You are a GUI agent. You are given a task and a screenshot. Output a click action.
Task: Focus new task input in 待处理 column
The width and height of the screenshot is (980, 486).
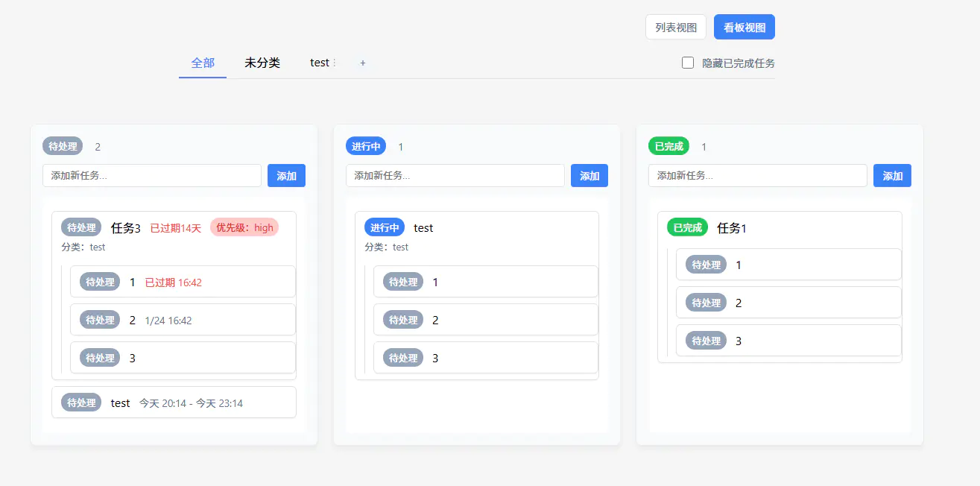(x=152, y=176)
